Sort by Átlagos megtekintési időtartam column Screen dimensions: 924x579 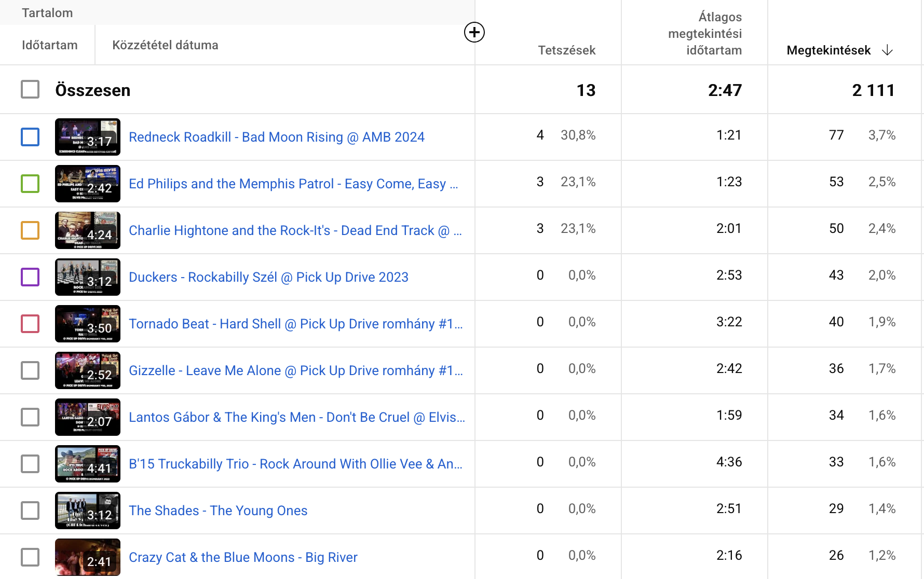[x=705, y=34]
